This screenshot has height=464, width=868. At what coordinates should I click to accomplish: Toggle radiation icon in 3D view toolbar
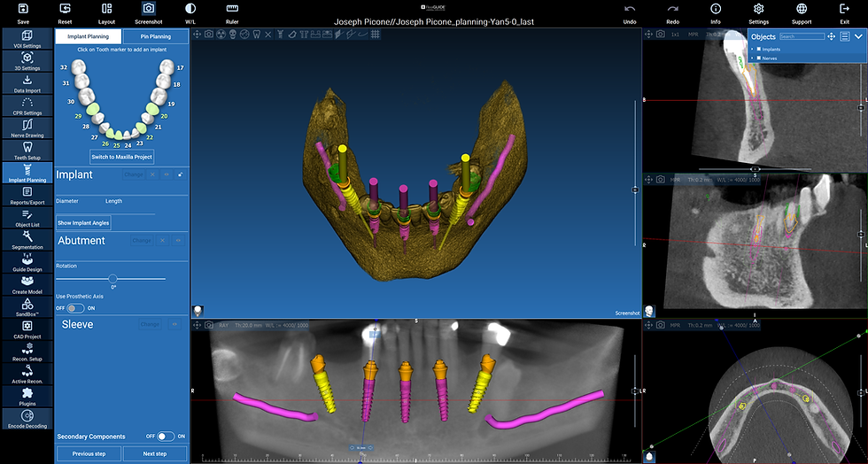[x=221, y=35]
